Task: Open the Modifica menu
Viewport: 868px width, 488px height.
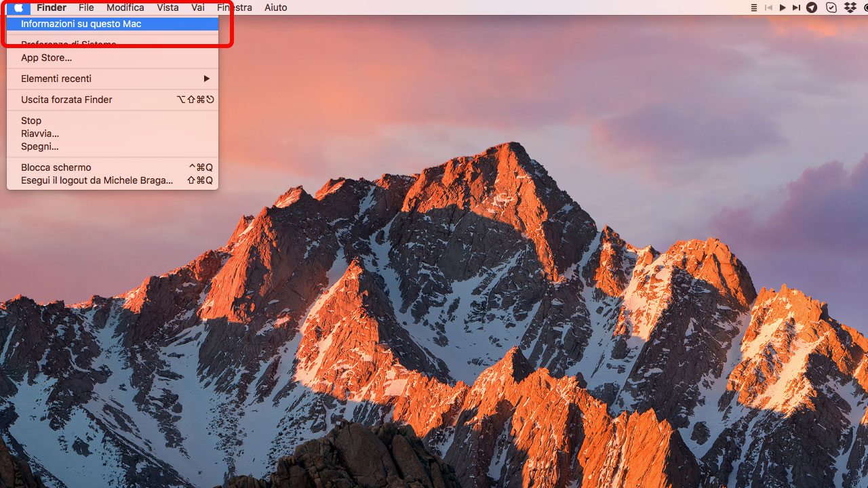Action: coord(125,7)
